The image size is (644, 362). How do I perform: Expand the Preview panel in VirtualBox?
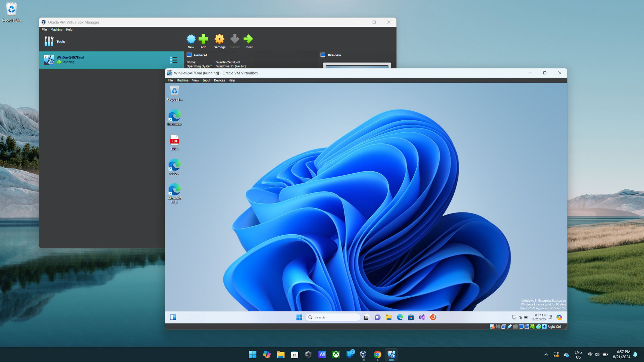pos(334,55)
